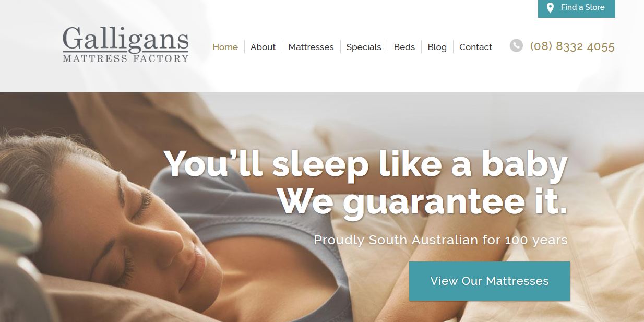Click the location pin icon
This screenshot has height=322, width=644.
click(x=550, y=8)
